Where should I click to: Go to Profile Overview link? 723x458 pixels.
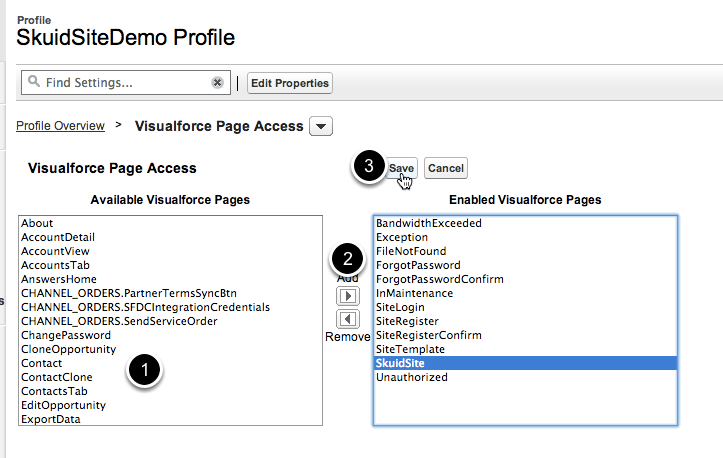point(60,126)
